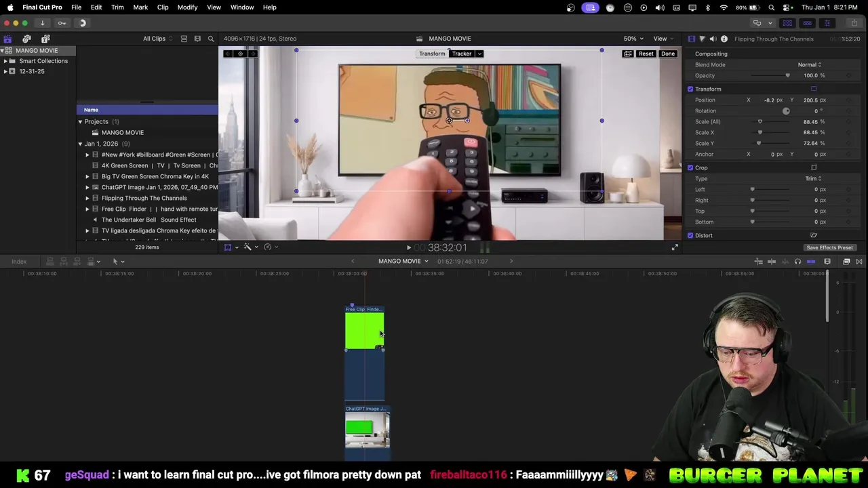Toggle the Transform section checkbox
Screen dimensions: 868x488
point(690,89)
